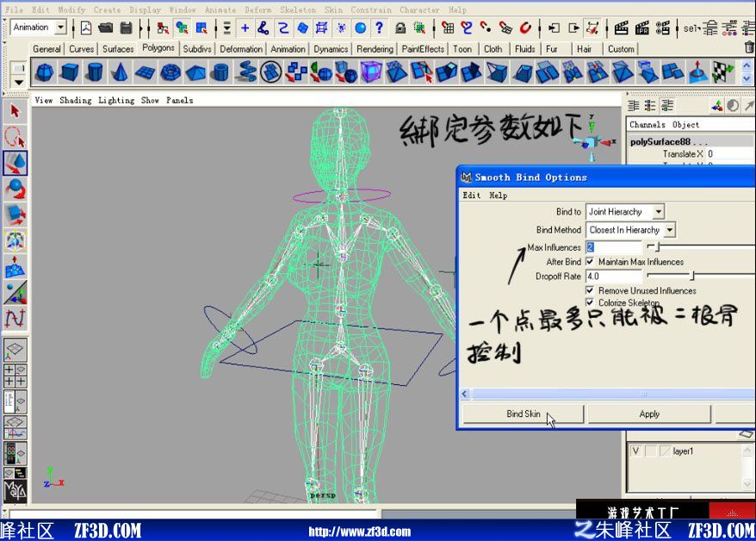Create a polygon cube from shelf
Image resolution: width=756 pixels, height=541 pixels.
[x=70, y=73]
